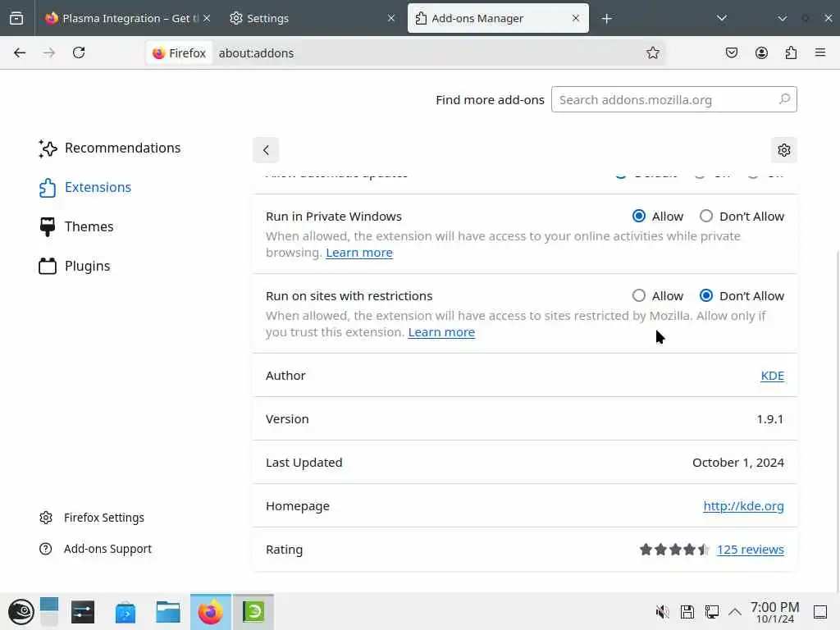
Task: Open Plugins category in the sidebar
Action: point(75,267)
